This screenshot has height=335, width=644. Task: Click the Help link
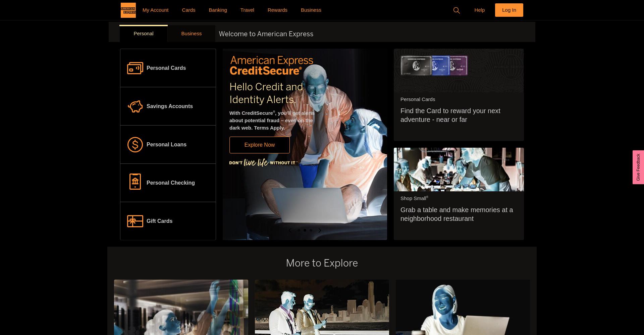click(x=479, y=10)
